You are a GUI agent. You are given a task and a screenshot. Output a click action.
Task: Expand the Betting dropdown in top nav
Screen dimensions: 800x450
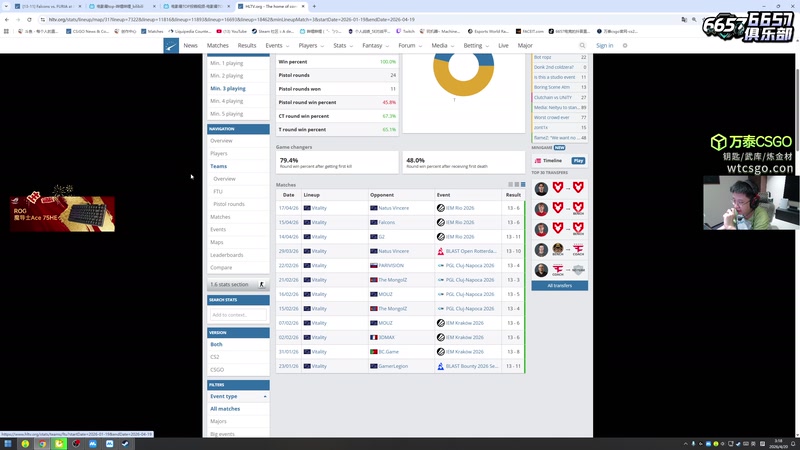tap(476, 46)
